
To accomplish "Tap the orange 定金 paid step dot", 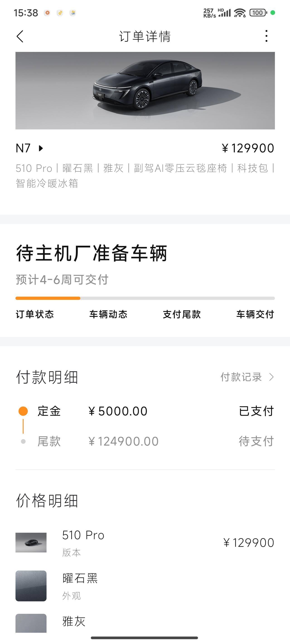I will [x=23, y=411].
